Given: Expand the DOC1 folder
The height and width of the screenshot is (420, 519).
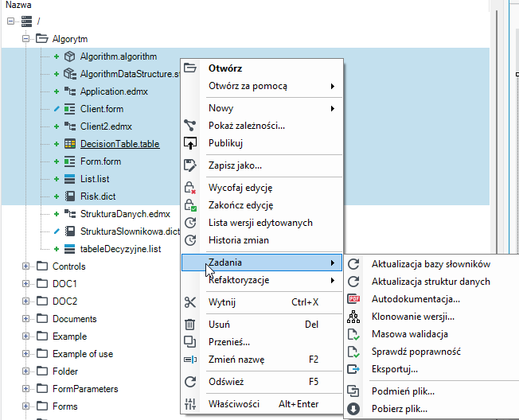Looking at the screenshot, I should [25, 284].
